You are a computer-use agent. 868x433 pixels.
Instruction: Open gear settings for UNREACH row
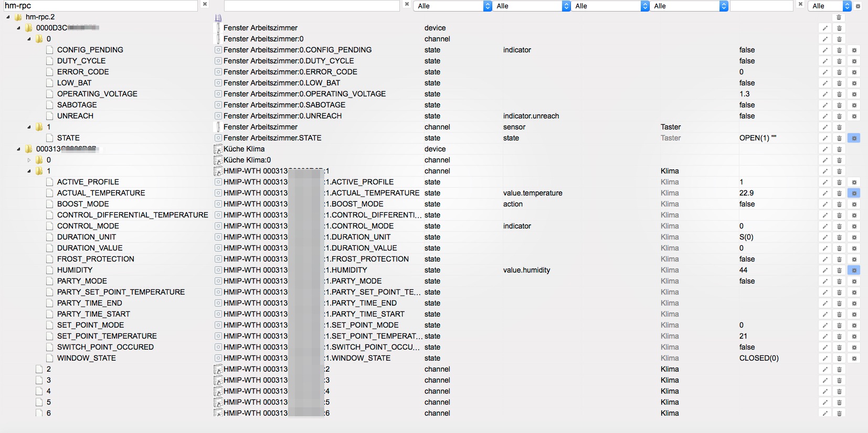tap(854, 116)
